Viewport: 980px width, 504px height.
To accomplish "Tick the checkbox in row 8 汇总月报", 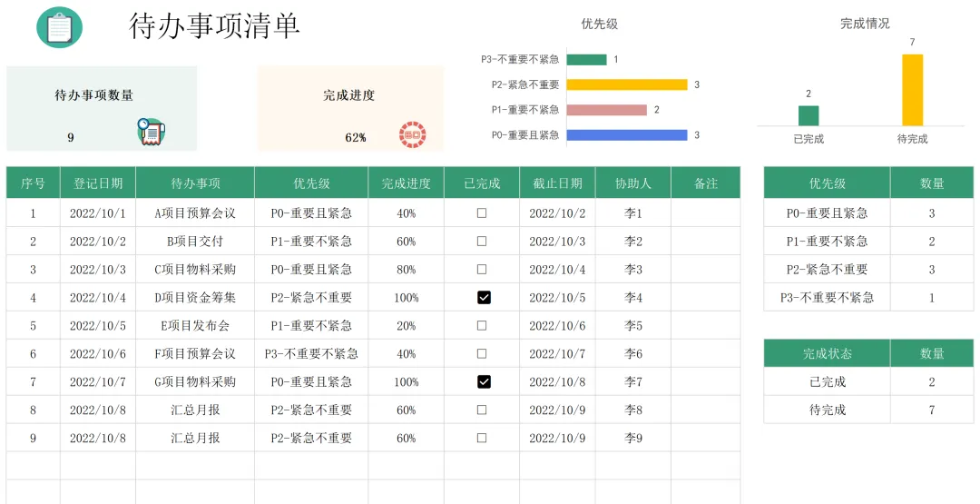I will click(x=482, y=410).
